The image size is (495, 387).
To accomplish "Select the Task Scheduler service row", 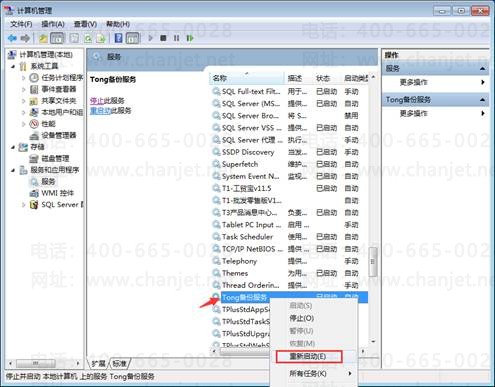I will pos(289,237).
